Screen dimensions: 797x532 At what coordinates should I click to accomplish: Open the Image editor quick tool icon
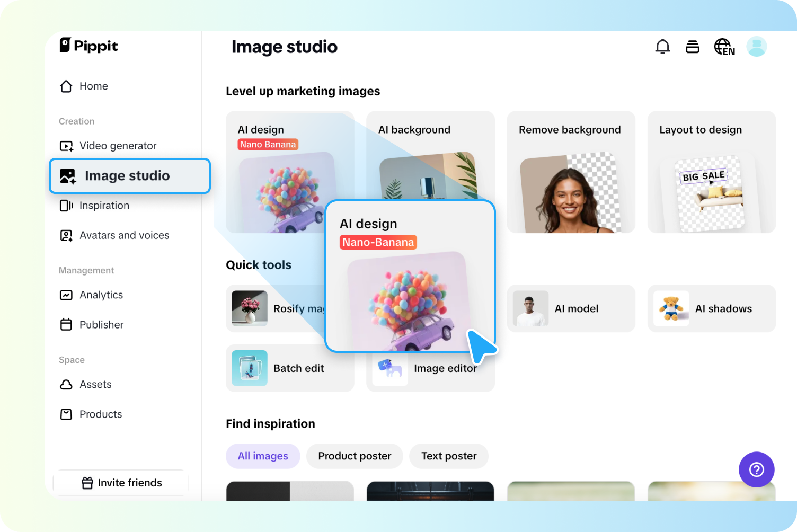[x=390, y=368]
